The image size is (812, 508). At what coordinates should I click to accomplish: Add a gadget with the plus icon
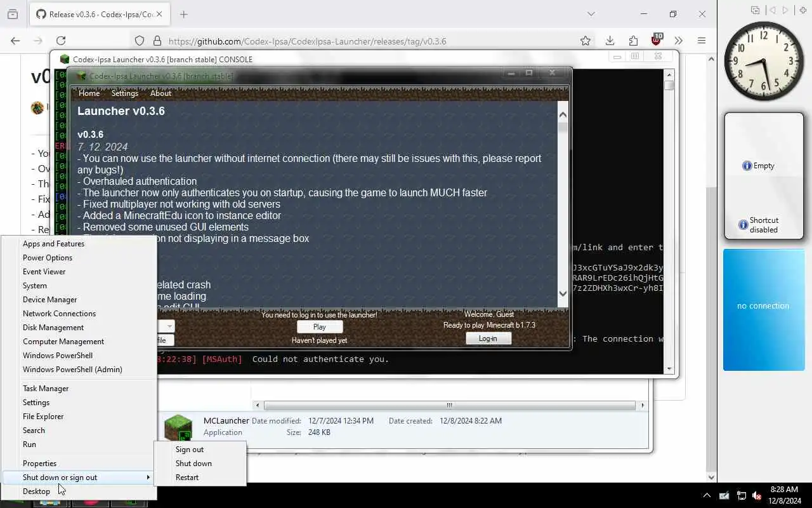tap(803, 10)
